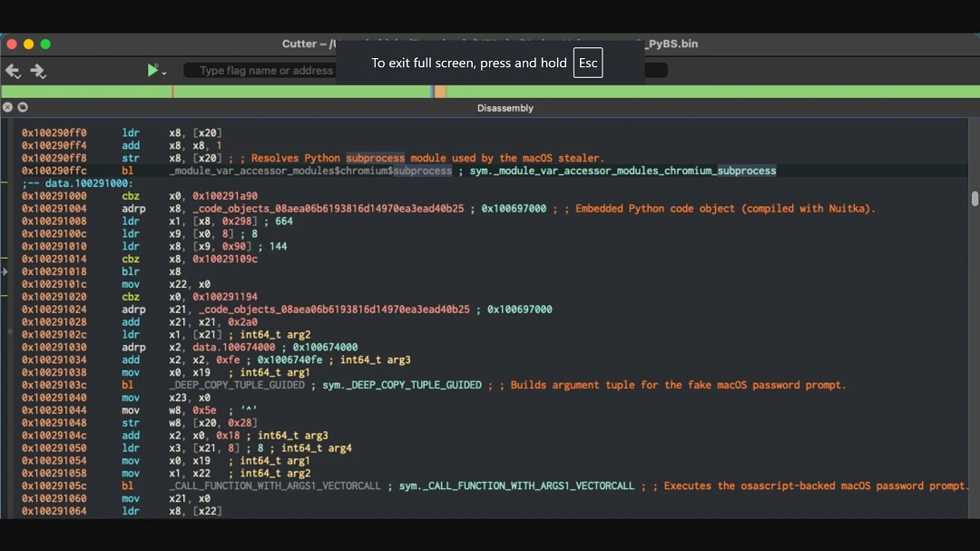Undock the Disassembly panel with its float icon
The height and width of the screenshot is (551, 980).
click(22, 106)
